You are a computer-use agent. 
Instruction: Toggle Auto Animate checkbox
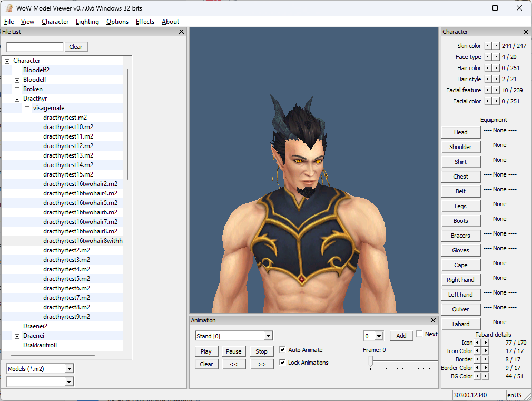click(x=282, y=349)
